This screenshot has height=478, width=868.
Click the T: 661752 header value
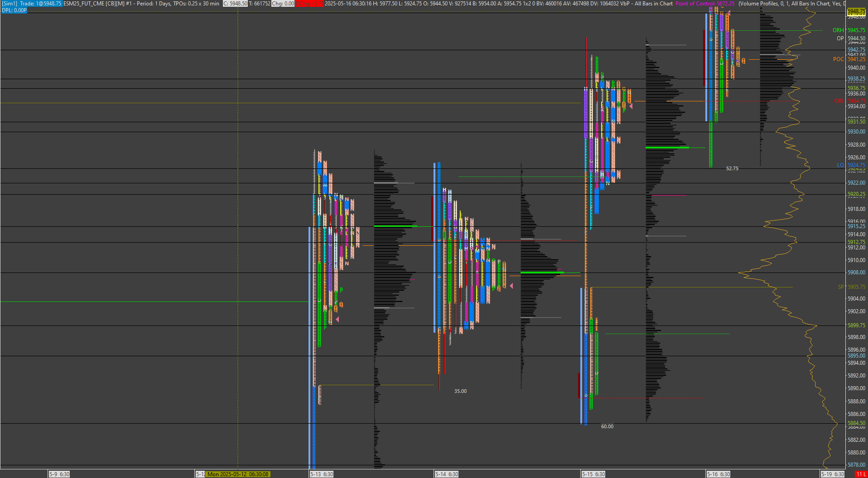tap(260, 4)
